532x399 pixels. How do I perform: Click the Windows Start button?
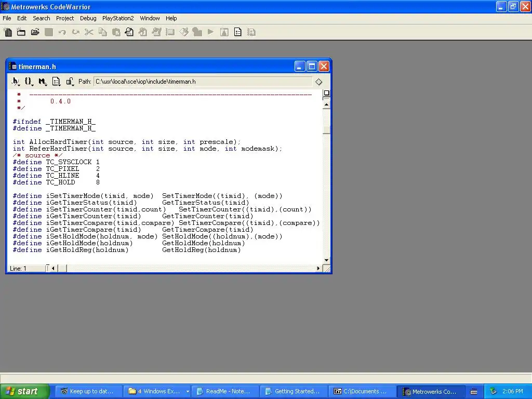pyautogui.click(x=25, y=391)
